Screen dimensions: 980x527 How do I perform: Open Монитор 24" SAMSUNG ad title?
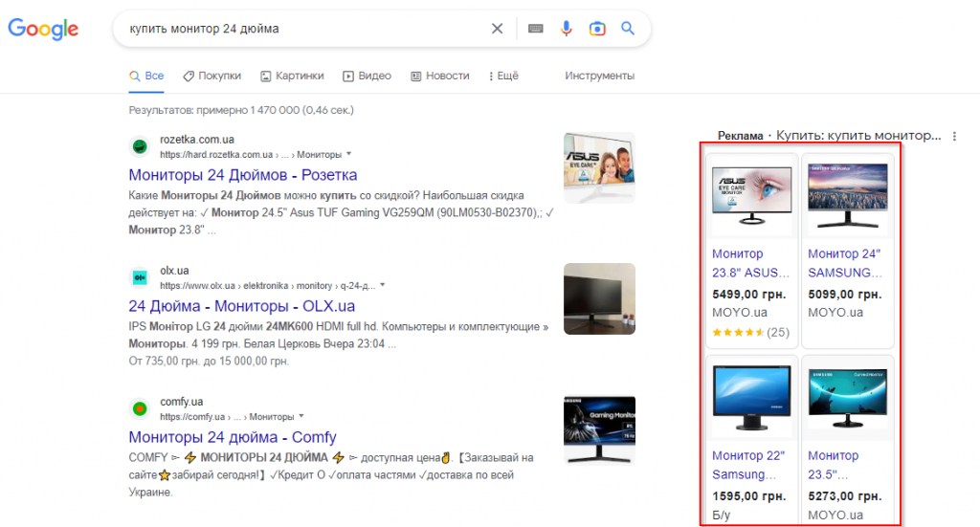(845, 263)
